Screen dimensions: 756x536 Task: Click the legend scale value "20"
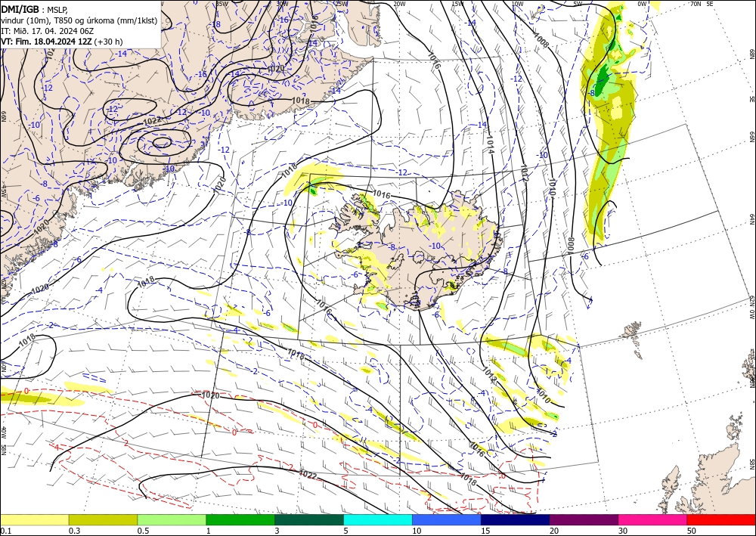554,531
